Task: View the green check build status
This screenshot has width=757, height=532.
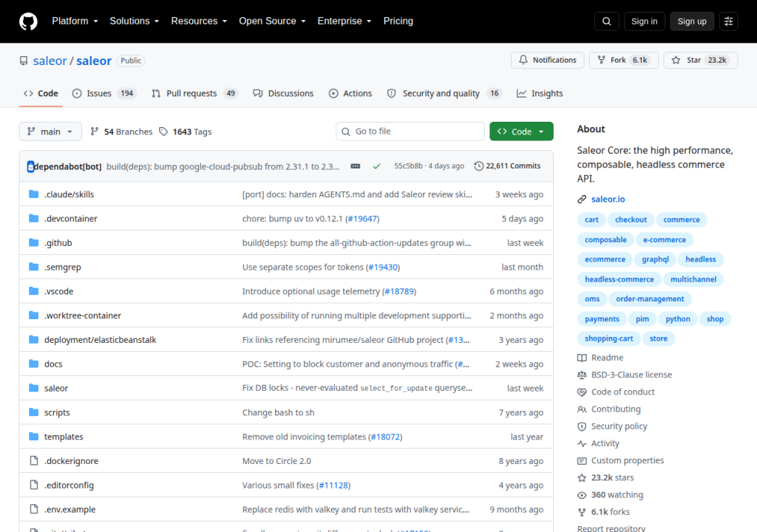Action: click(x=376, y=166)
